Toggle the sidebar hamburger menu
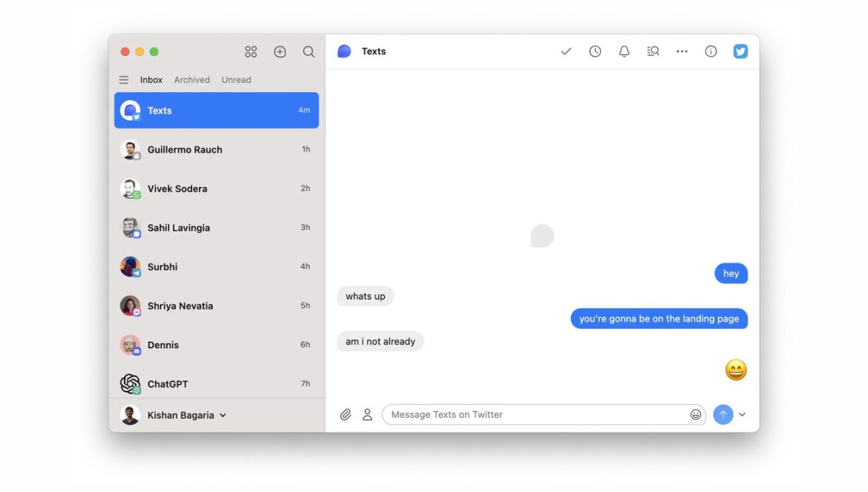The height and width of the screenshot is (492, 868). pos(123,79)
